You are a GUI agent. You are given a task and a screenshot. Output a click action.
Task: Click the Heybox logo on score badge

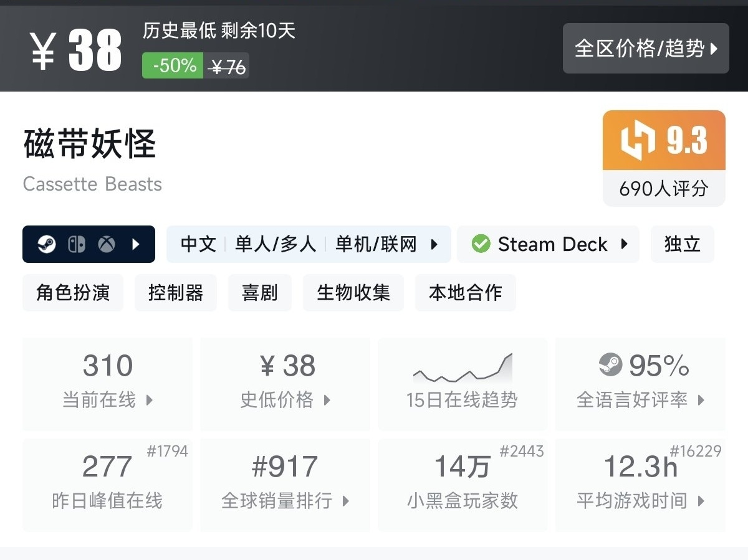[638, 141]
